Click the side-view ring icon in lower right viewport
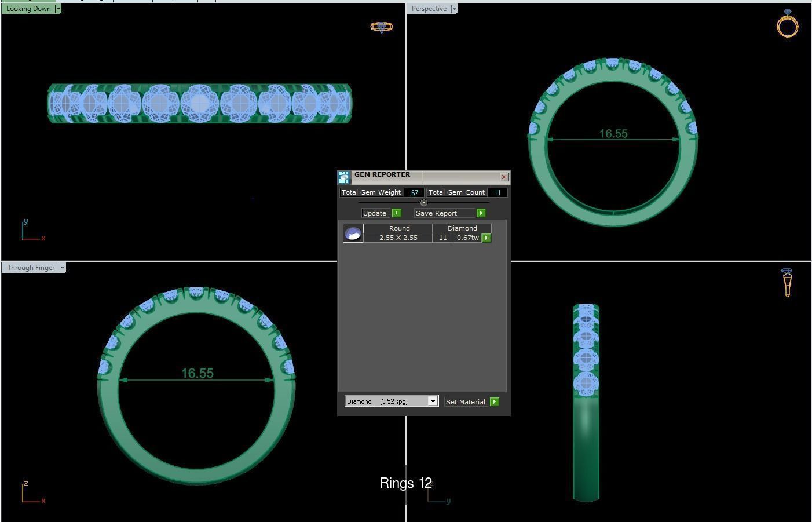The image size is (812, 522). pyautogui.click(x=787, y=283)
